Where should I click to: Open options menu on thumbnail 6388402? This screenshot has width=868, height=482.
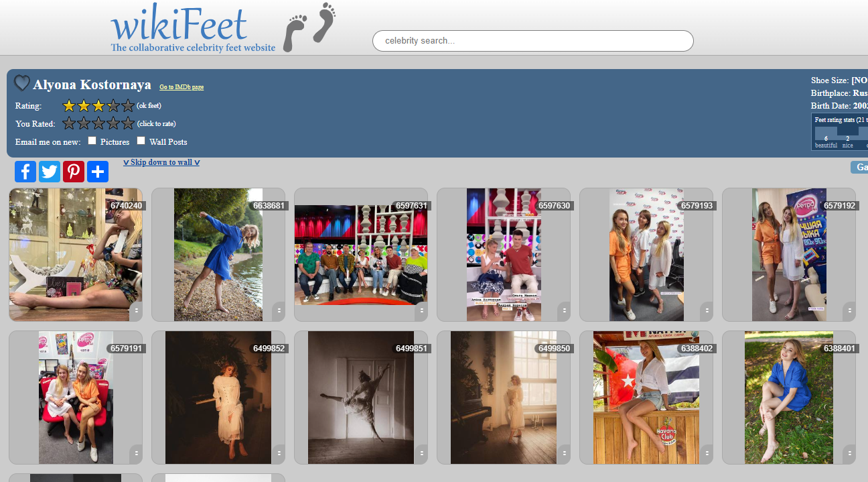(707, 454)
